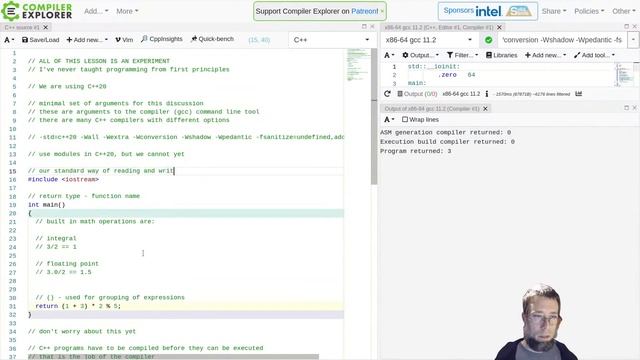Click the Sponsors label
The width and height of the screenshot is (640, 360).
coord(459,11)
